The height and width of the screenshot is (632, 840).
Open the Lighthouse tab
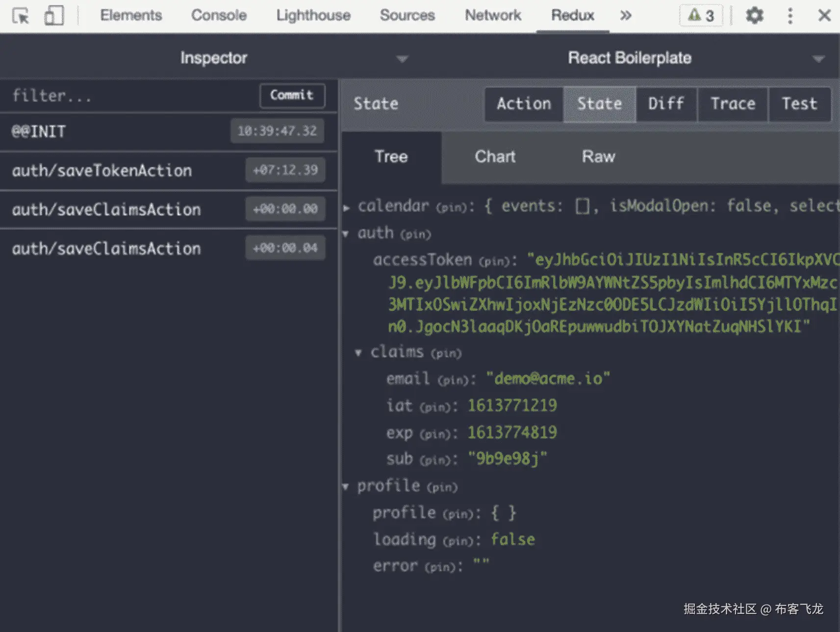313,16
